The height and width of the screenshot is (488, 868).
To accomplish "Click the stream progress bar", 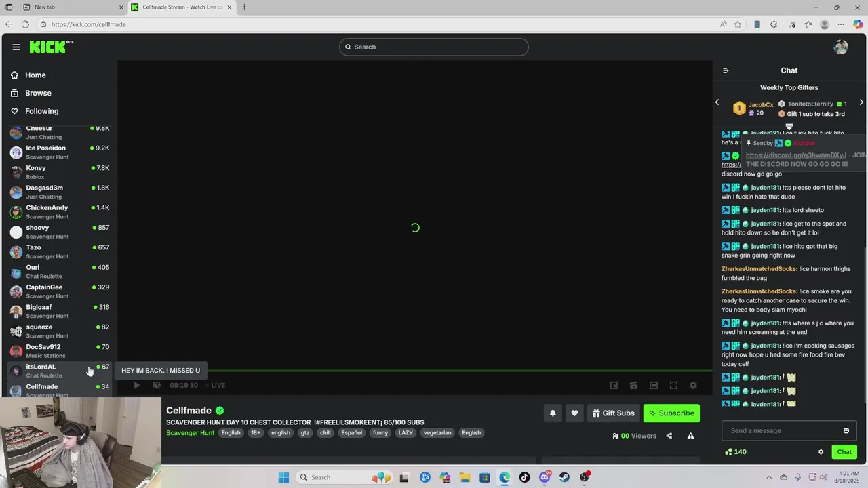I will click(414, 371).
